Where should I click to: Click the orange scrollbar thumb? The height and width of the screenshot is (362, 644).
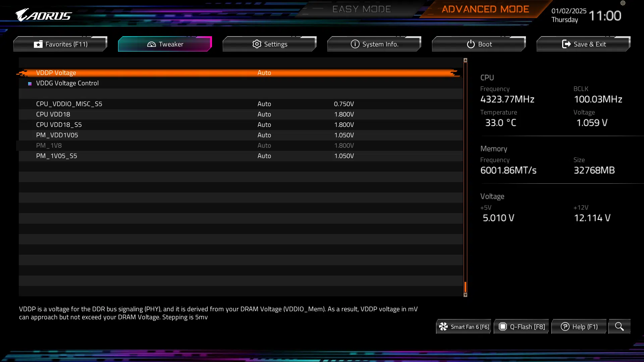(x=465, y=287)
